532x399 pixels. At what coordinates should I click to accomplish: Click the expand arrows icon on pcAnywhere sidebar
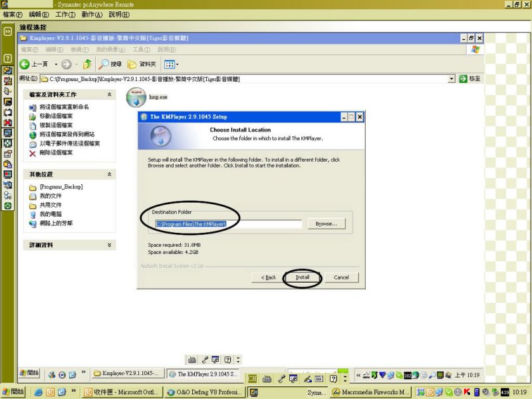(7, 31)
